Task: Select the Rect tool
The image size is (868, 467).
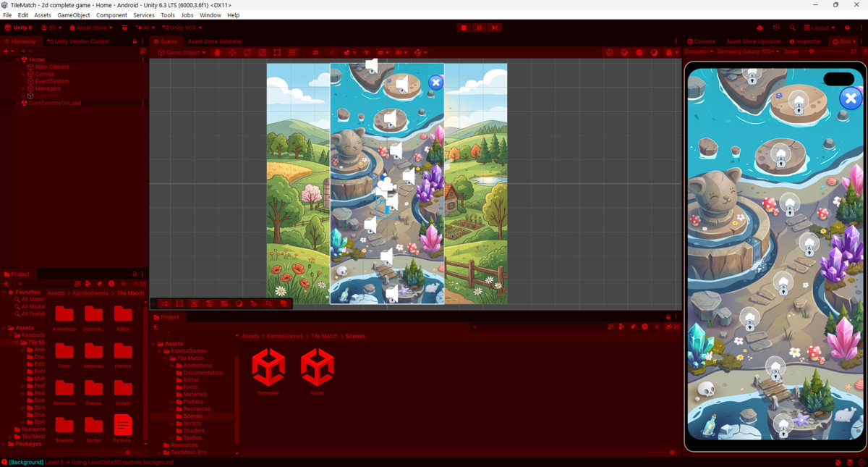Action: pyautogui.click(x=277, y=52)
